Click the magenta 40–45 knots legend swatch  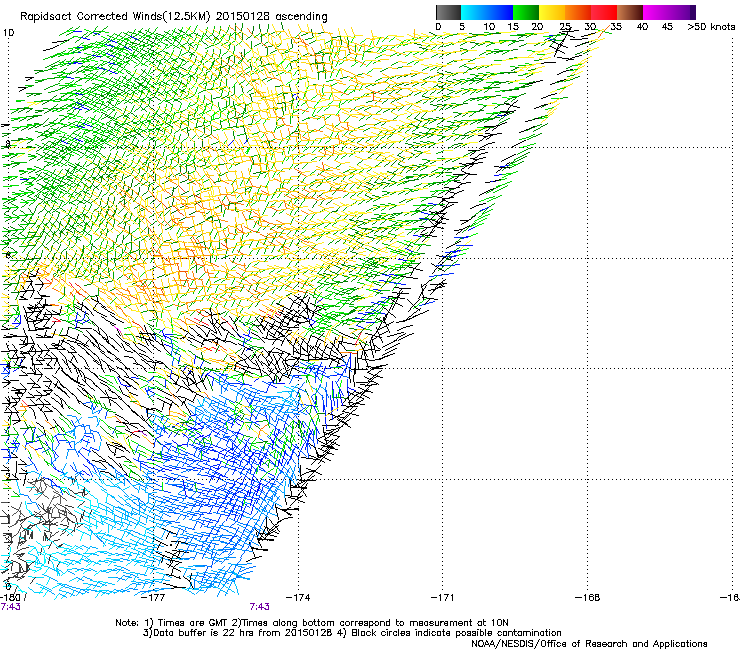[x=656, y=12]
